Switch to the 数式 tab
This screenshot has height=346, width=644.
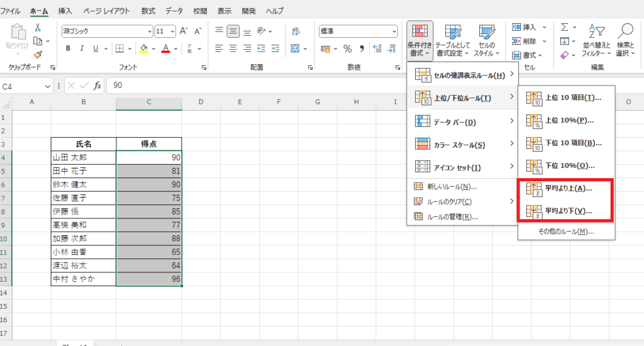(x=148, y=11)
